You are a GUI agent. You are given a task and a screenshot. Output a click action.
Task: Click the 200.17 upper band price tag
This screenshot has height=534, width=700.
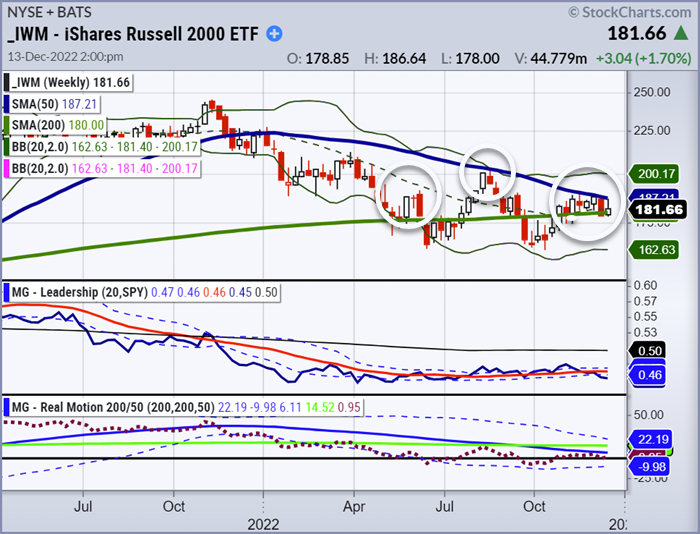[x=654, y=174]
